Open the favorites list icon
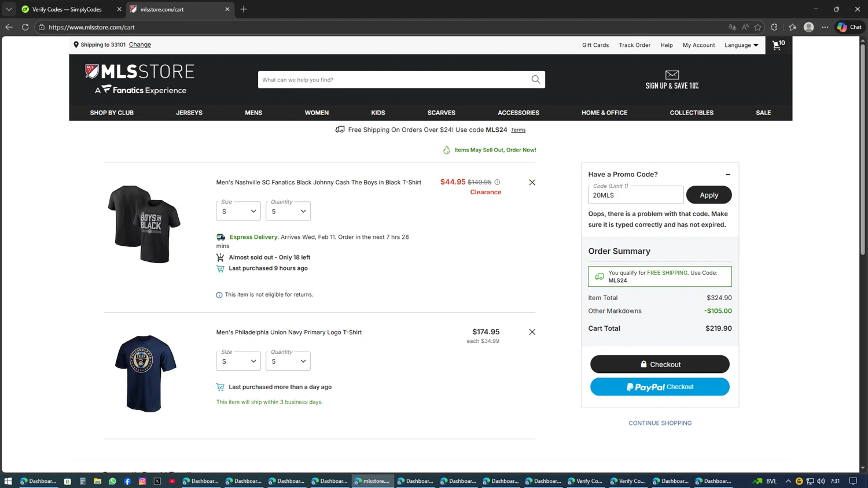Viewport: 868px width, 488px height. 792,27
